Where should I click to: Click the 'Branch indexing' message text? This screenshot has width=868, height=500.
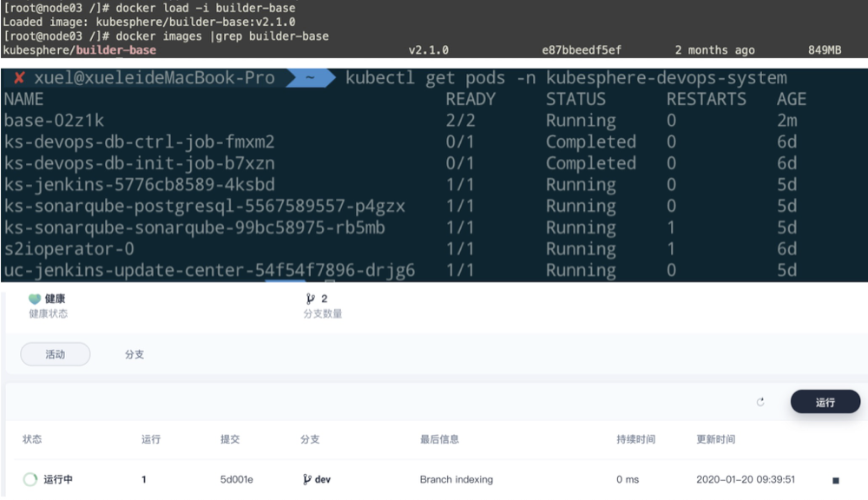(457, 479)
